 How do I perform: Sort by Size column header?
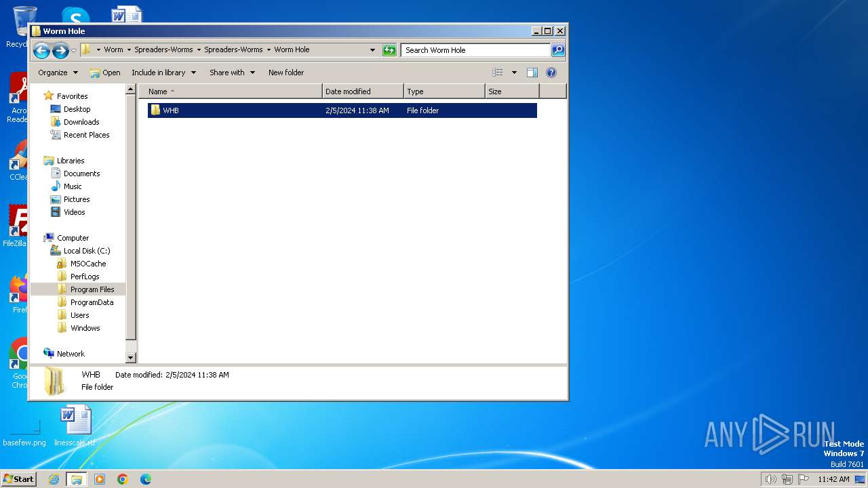[513, 91]
